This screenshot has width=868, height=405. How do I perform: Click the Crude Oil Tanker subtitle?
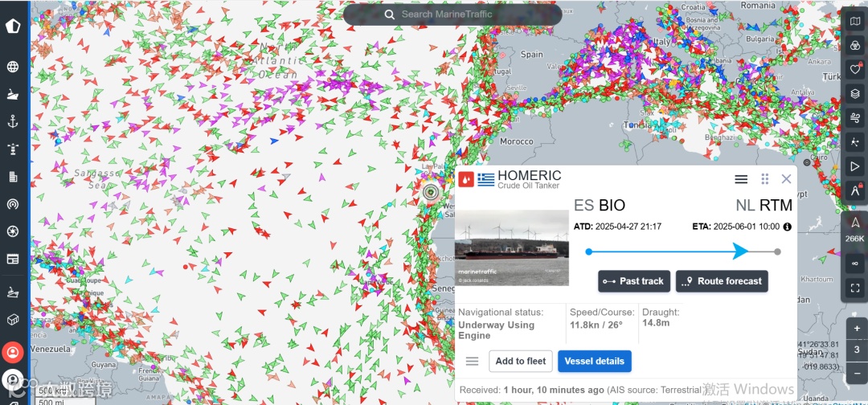(528, 186)
